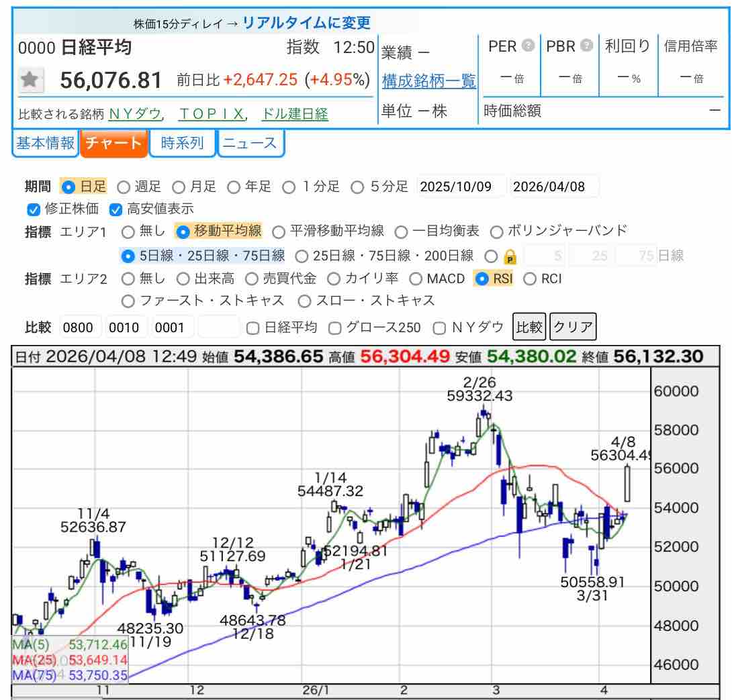Select the 5分足 period option
This screenshot has height=700, width=732.
coord(358,187)
